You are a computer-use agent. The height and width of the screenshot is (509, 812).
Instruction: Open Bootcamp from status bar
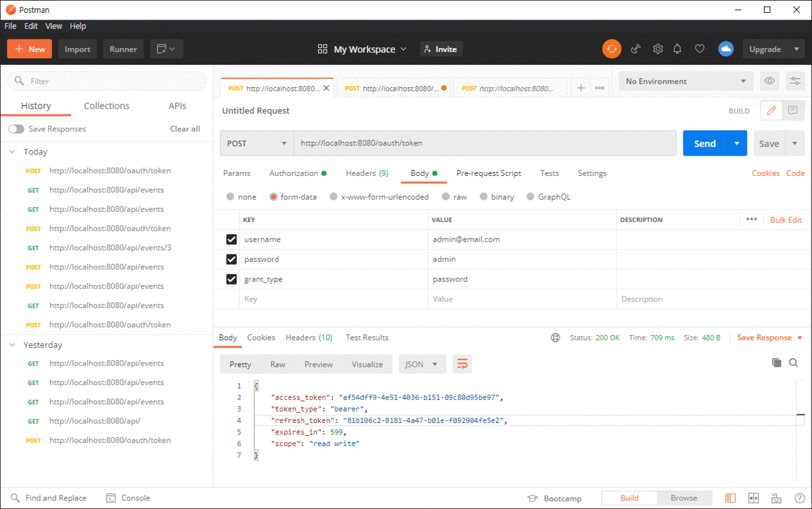click(x=555, y=498)
